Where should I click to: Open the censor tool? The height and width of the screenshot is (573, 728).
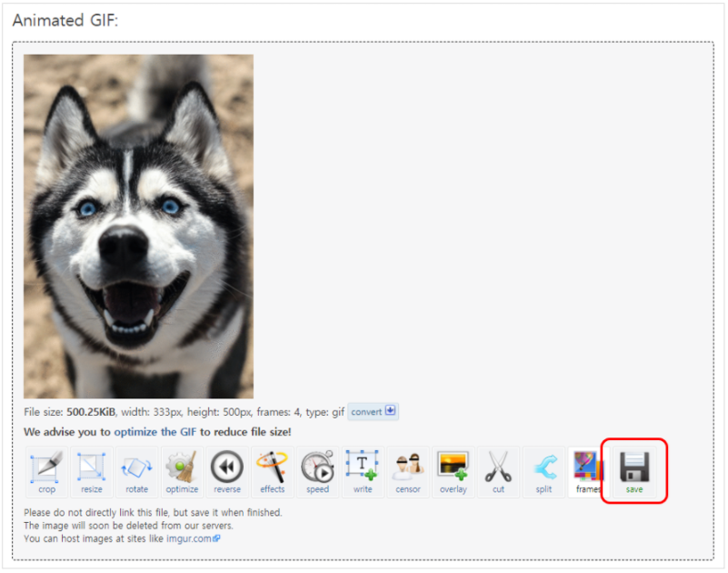point(408,472)
